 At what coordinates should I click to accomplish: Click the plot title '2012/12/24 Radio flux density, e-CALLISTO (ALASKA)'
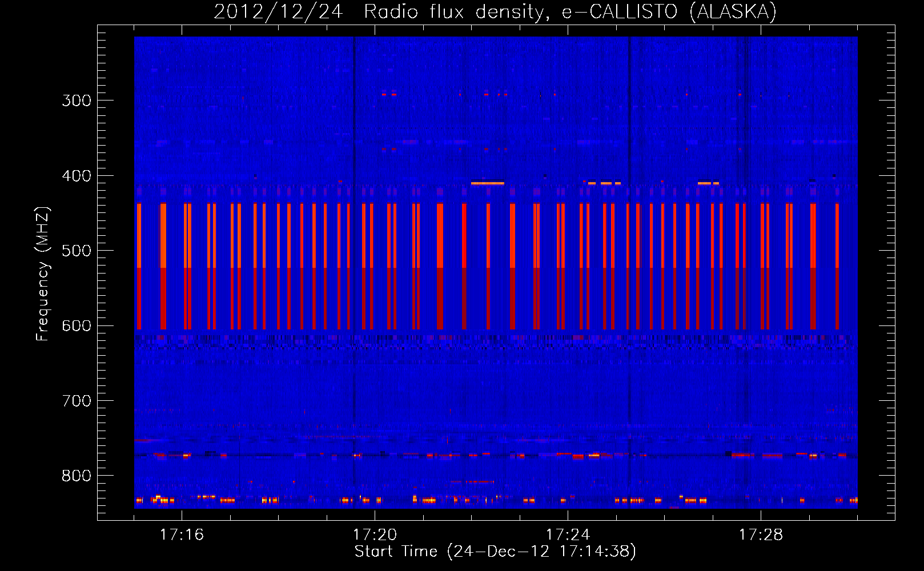point(495,11)
